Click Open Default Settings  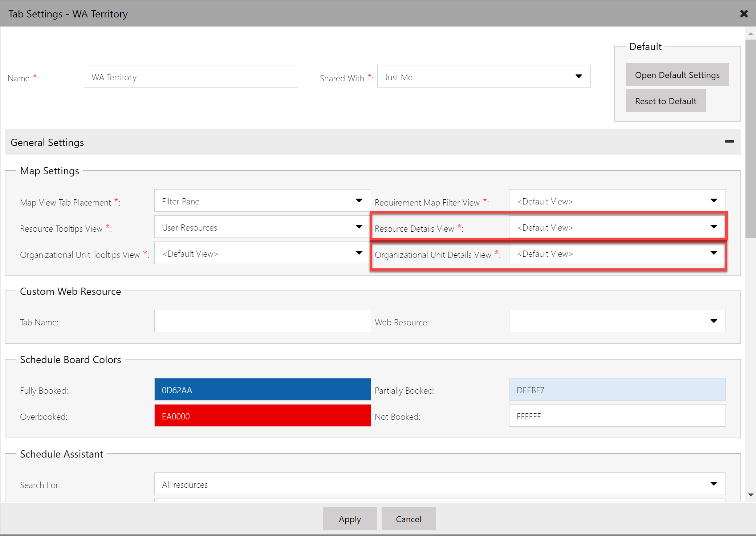click(x=677, y=74)
